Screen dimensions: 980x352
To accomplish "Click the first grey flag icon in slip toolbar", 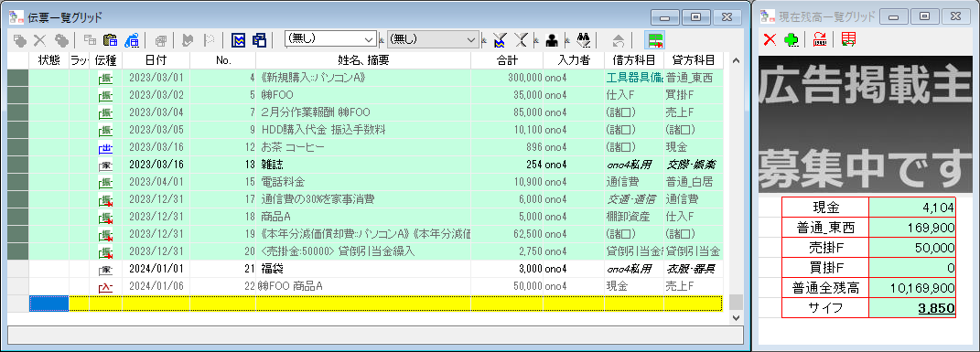I will point(188,40).
